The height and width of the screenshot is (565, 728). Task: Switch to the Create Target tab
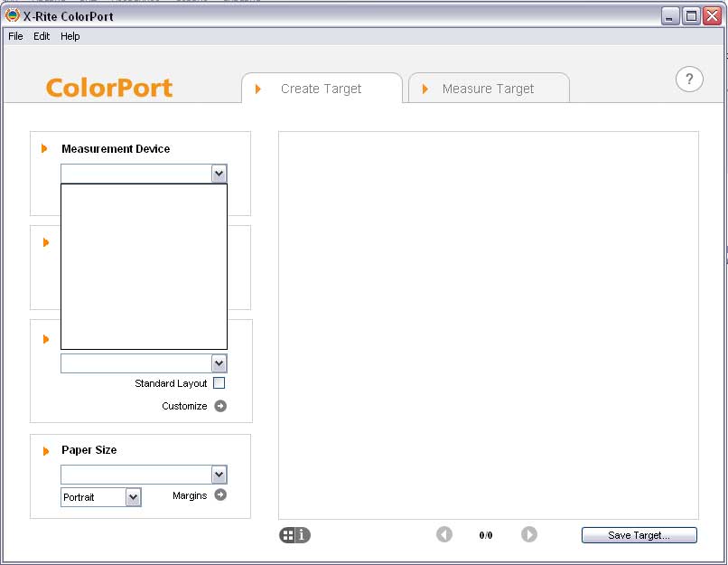[322, 89]
